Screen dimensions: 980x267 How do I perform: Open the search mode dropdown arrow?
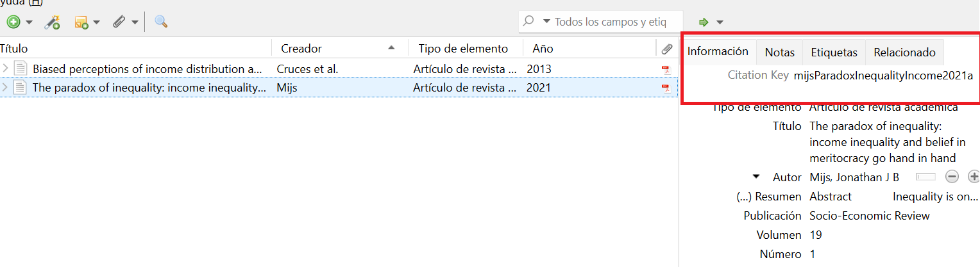(x=546, y=22)
